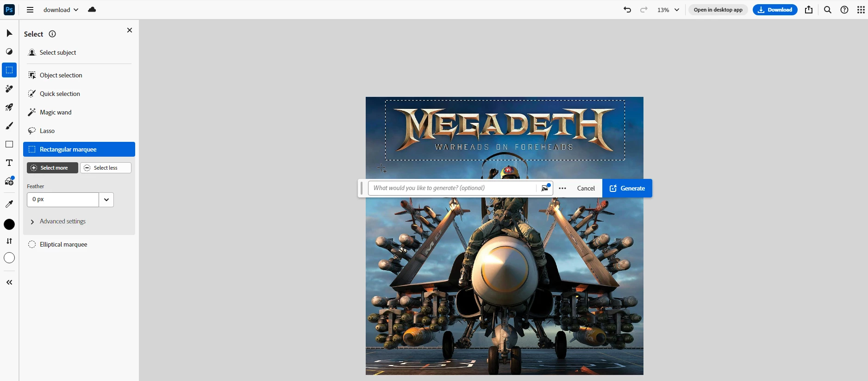
Task: Click Open in desktop app button
Action: coord(718,10)
